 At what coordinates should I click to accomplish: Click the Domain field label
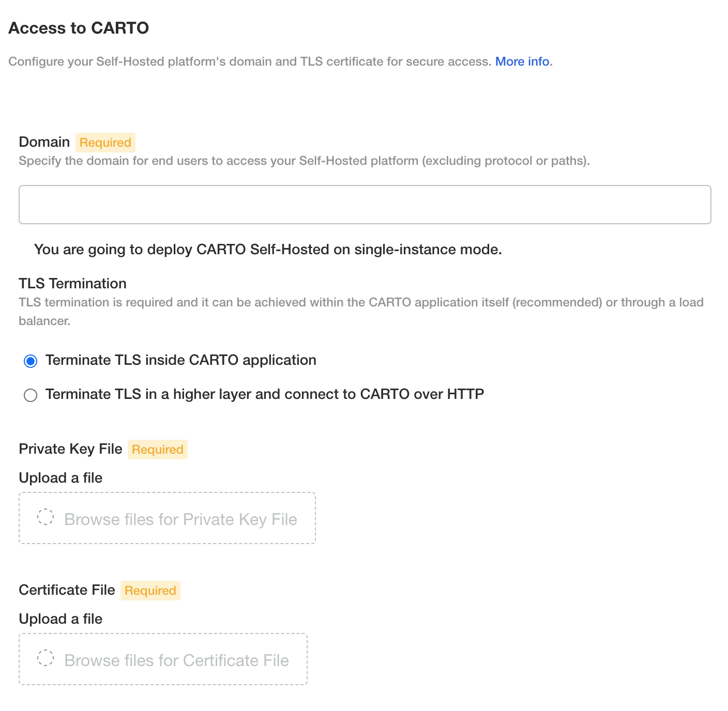(44, 142)
